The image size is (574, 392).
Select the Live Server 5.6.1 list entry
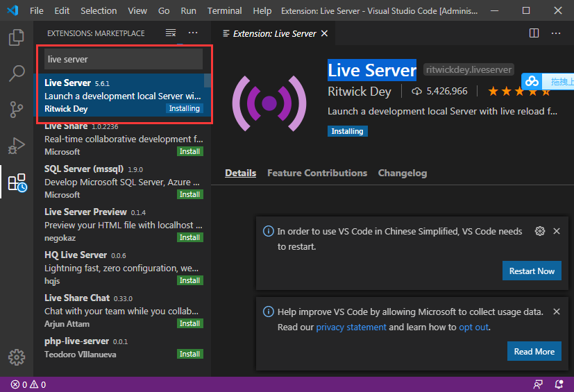[122, 96]
